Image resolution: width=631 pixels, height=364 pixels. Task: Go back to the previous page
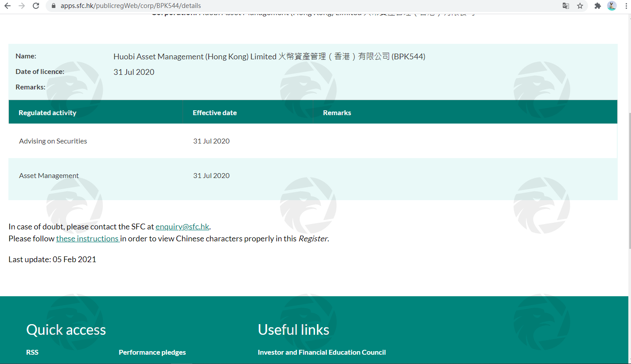pos(8,6)
